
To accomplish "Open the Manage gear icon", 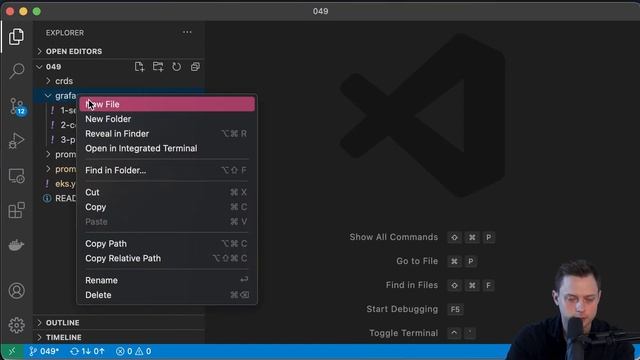I will tap(16, 325).
